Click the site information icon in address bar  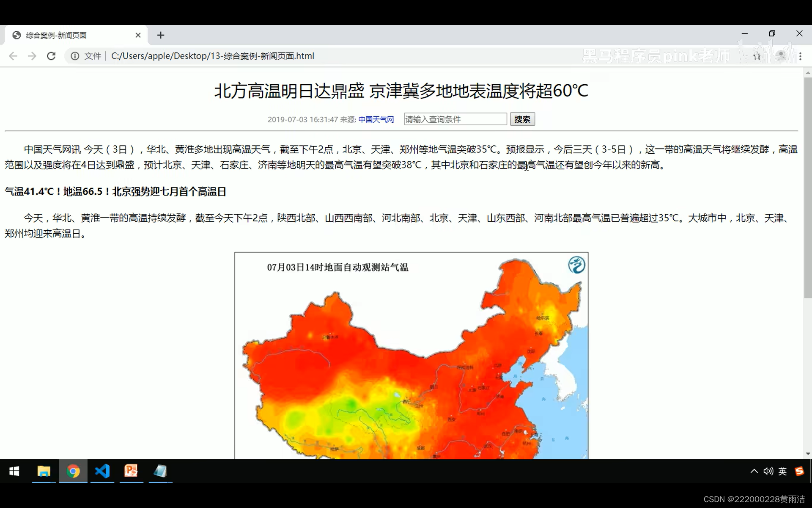pos(75,56)
